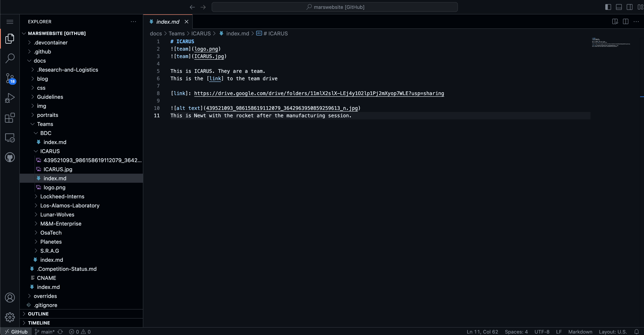Image resolution: width=644 pixels, height=335 pixels.
Task: Click the main* branch indicator
Action: (45, 332)
